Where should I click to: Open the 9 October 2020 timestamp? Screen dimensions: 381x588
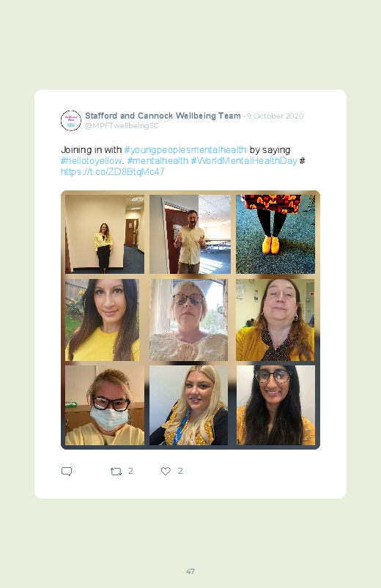tap(275, 116)
